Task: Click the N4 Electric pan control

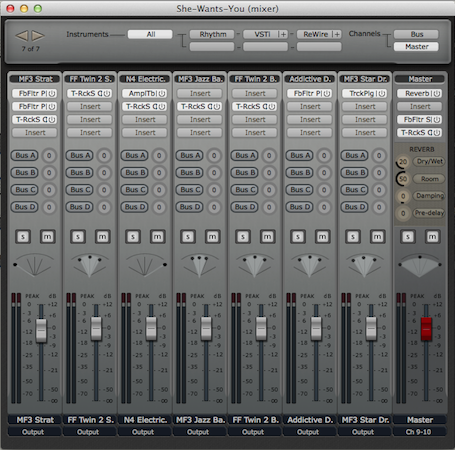Action: tap(145, 265)
